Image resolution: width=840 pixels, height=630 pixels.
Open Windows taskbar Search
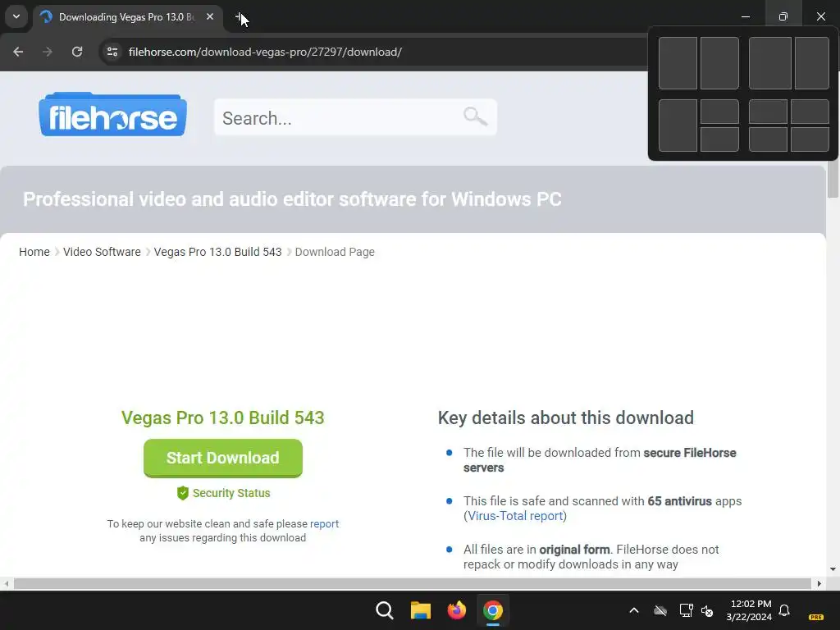[385, 610]
